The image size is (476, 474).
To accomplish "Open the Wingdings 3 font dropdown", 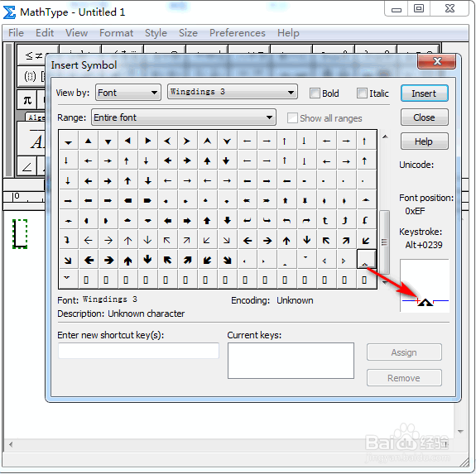I will point(233,92).
